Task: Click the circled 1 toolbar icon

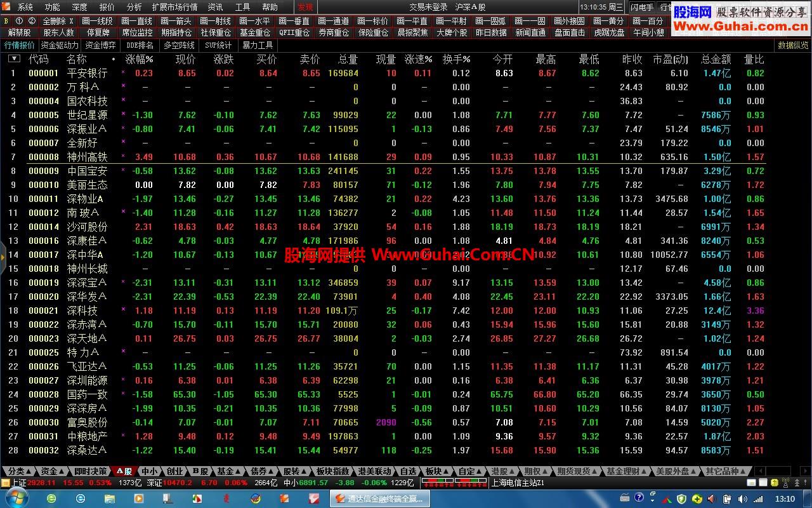Action: coord(19,21)
